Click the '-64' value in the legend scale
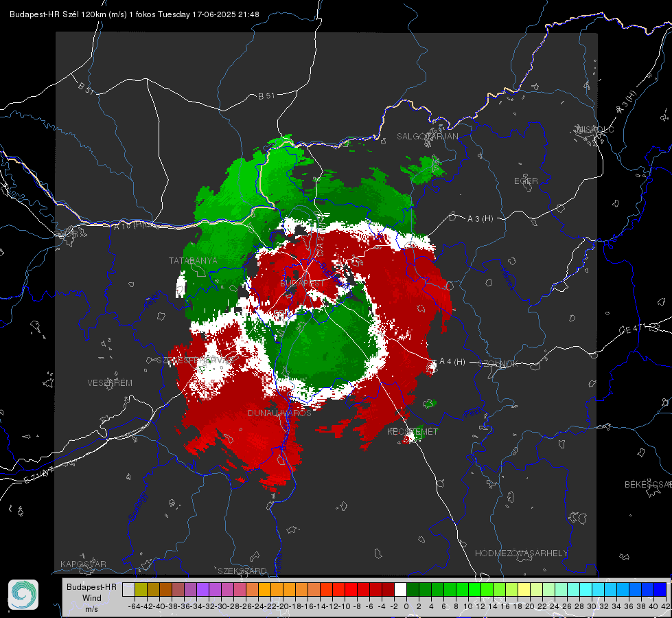 coord(135,606)
